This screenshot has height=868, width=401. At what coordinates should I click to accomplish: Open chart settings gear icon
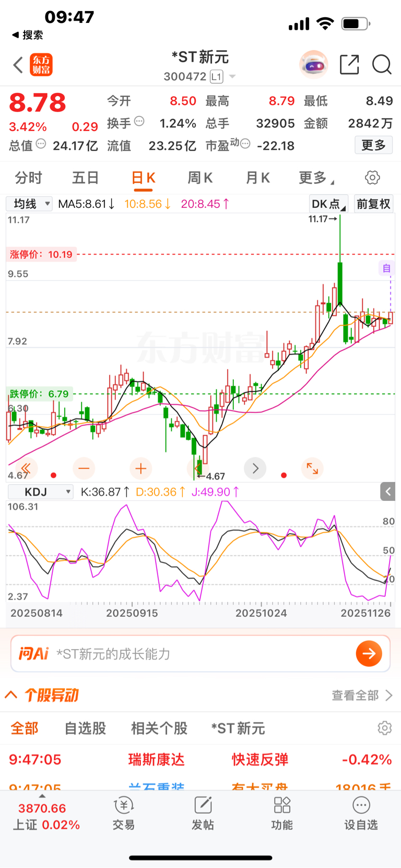click(x=372, y=178)
